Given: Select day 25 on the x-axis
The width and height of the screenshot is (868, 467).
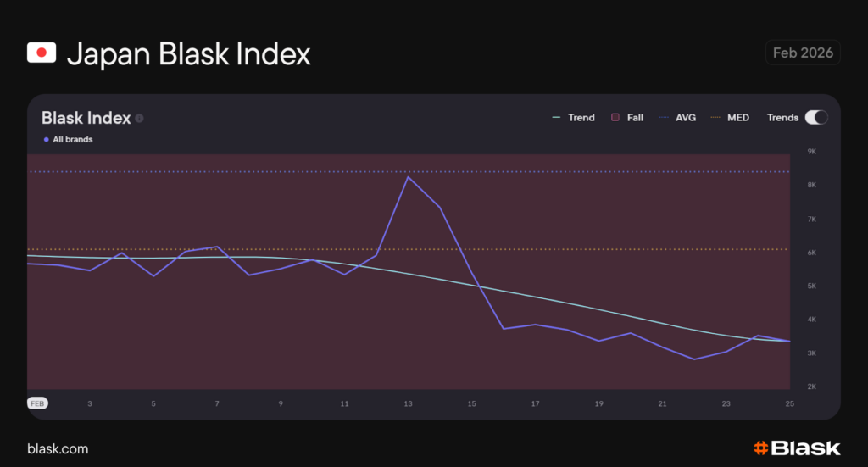Looking at the screenshot, I should click(x=789, y=403).
